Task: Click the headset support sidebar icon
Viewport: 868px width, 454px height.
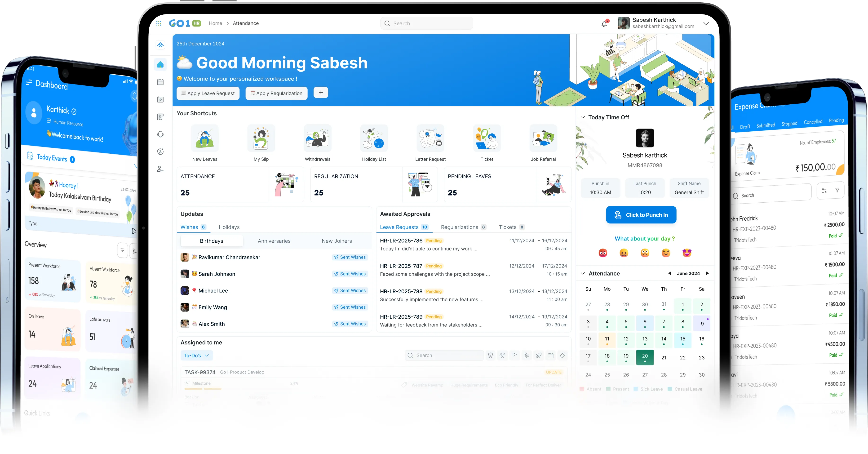Action: [x=160, y=134]
